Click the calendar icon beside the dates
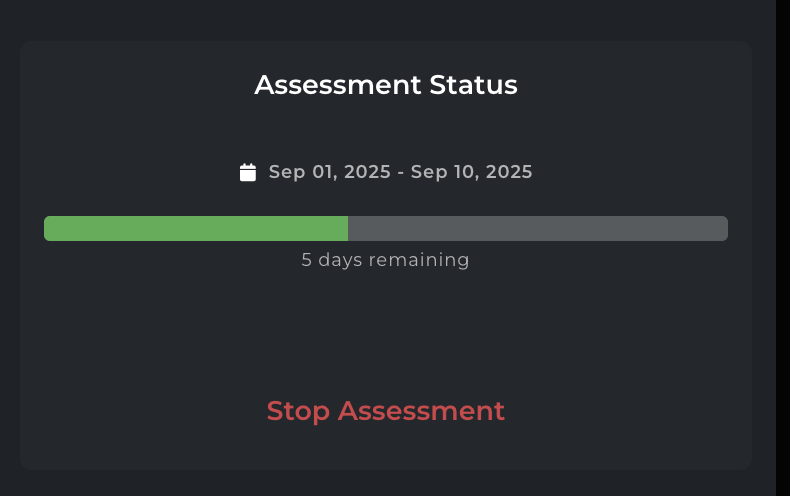This screenshot has height=496, width=790. tap(248, 173)
